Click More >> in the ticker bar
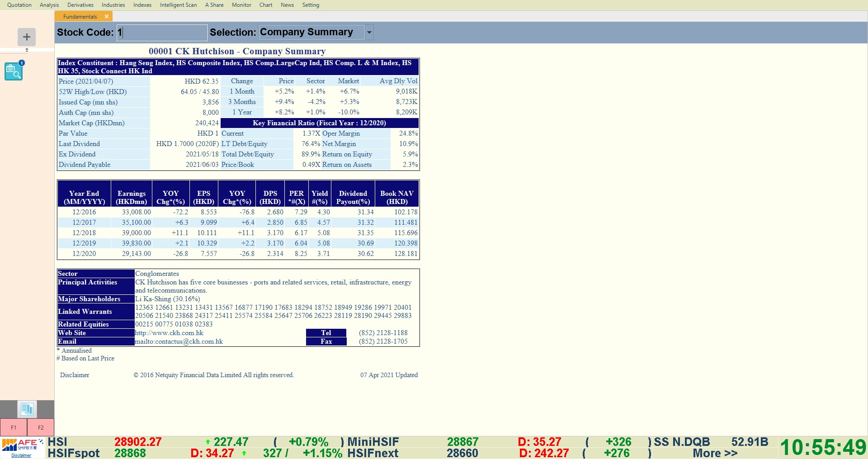 coord(715,453)
